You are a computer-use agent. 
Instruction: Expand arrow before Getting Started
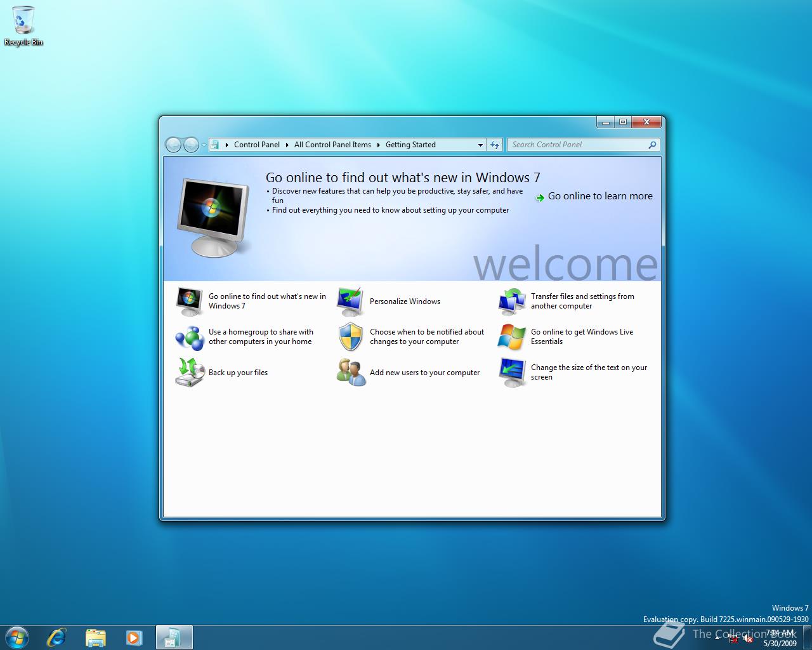(378, 145)
